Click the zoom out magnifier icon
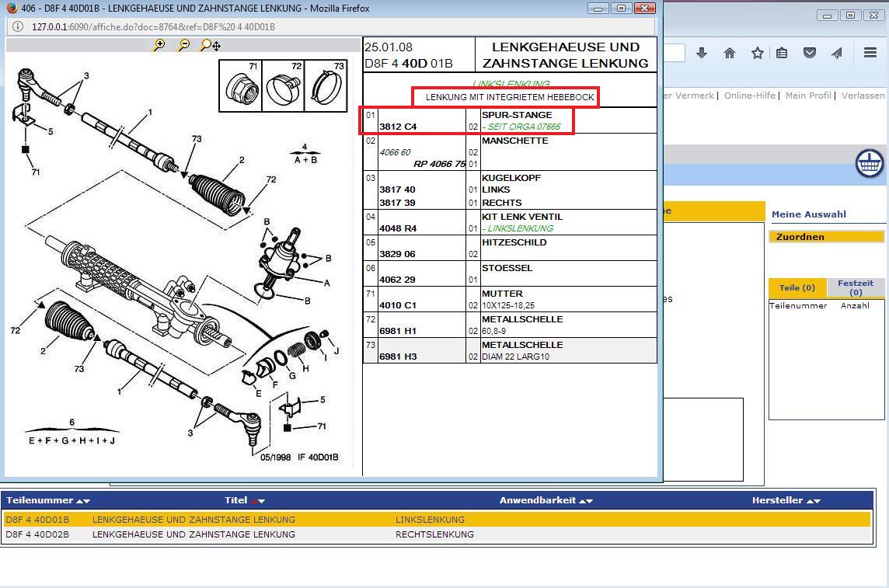The image size is (889, 588). click(183, 46)
